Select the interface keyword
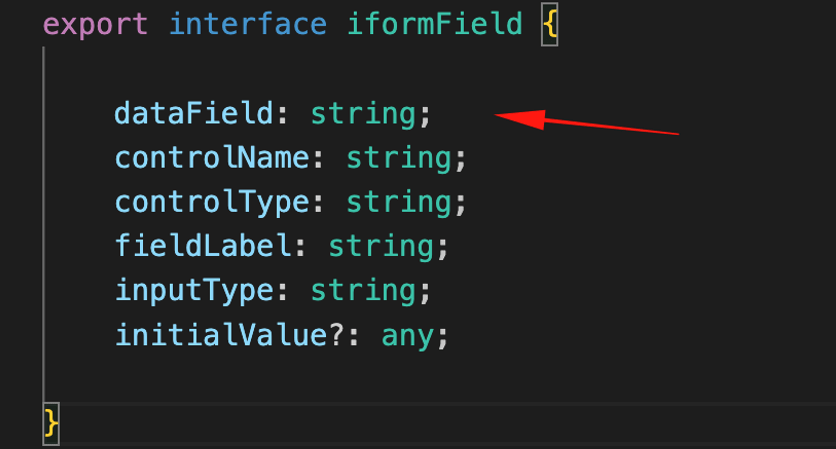836x449 pixels. 248,25
